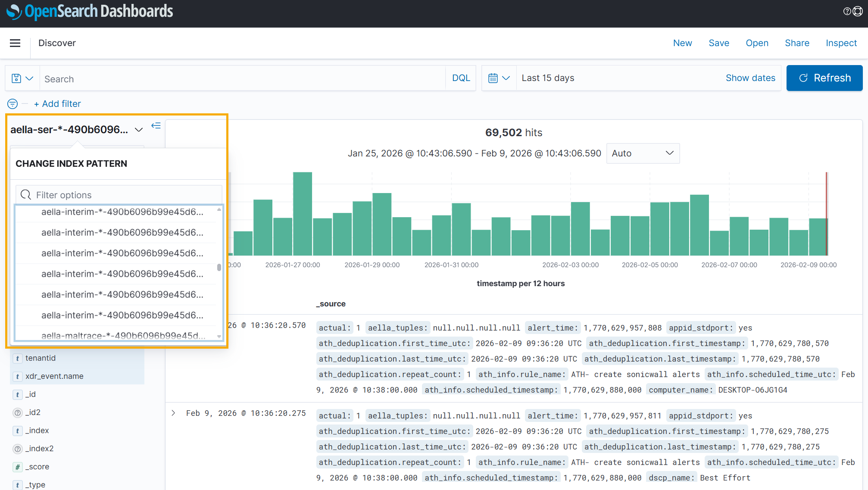Select the first aella-interim index pattern option
This screenshot has width=868, height=490.
pos(122,212)
